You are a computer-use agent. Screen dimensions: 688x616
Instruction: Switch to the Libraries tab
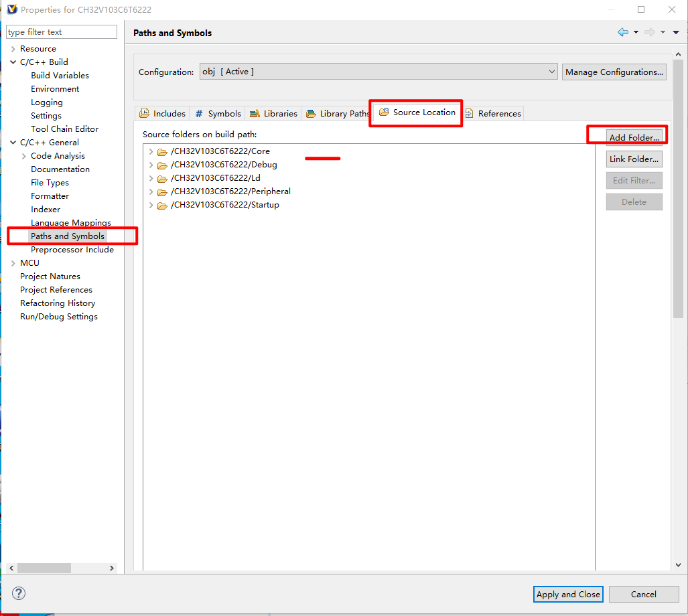coord(273,113)
